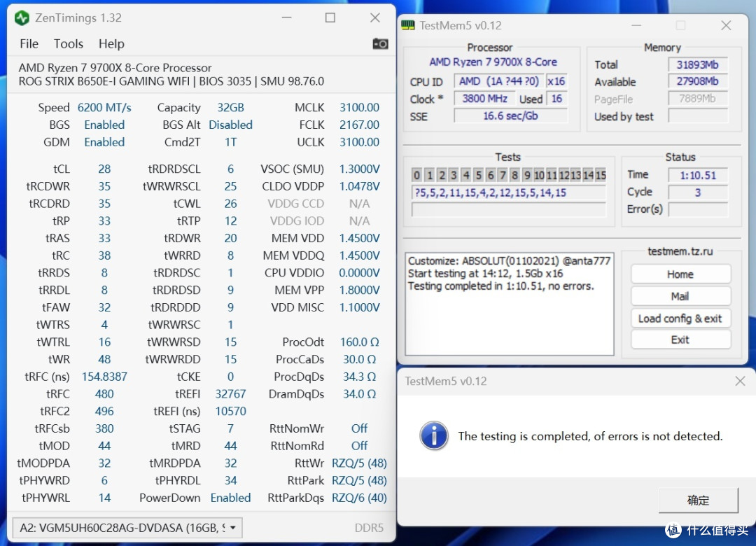Click Load config & exit button
Screen dimensions: 756x546
tap(680, 318)
